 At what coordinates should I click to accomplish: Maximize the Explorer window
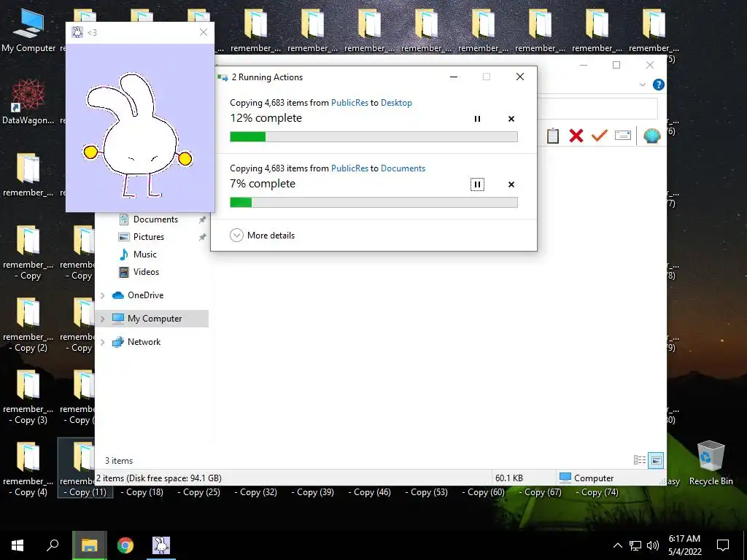click(616, 65)
